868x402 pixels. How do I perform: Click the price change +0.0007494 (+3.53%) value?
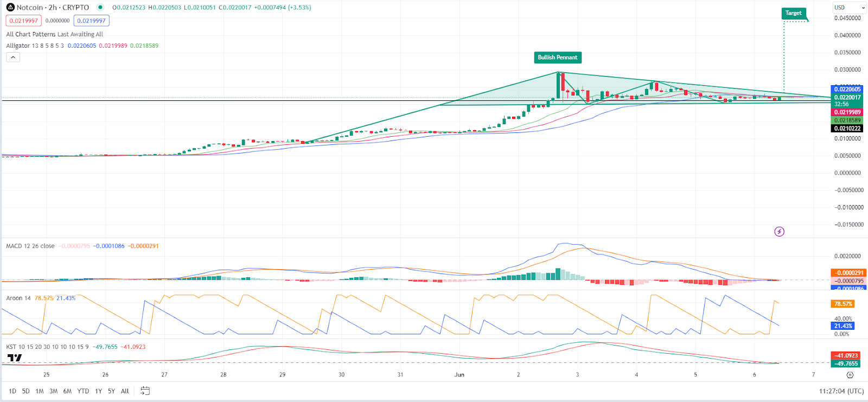click(x=283, y=8)
